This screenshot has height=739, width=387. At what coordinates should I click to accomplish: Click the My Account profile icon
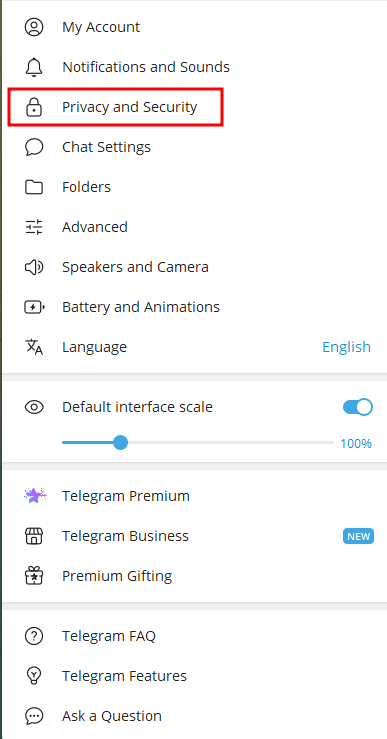coord(34,27)
